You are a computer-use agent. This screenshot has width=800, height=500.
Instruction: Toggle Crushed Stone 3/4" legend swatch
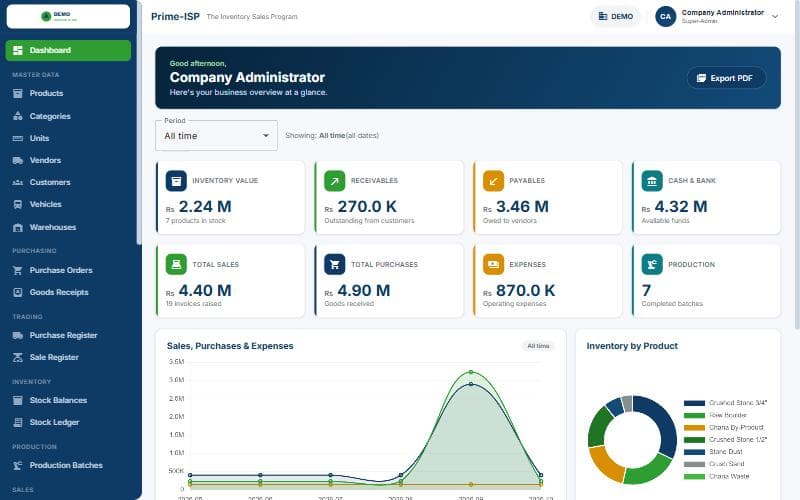[x=694, y=403]
